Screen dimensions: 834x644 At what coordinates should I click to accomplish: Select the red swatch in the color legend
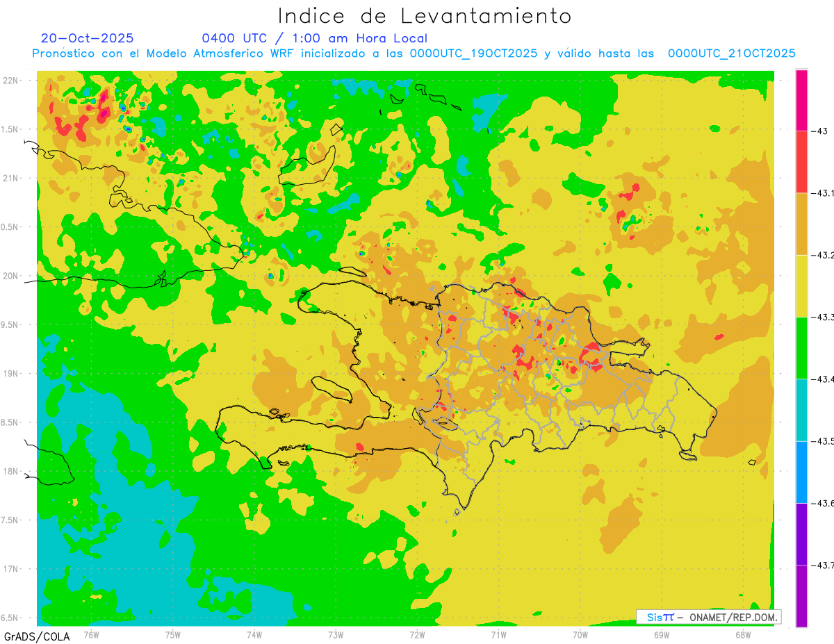(801, 162)
